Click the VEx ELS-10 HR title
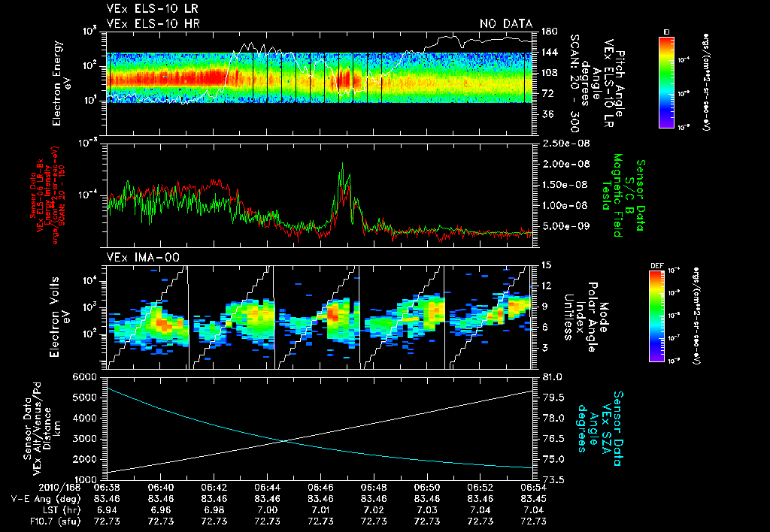 (x=153, y=23)
